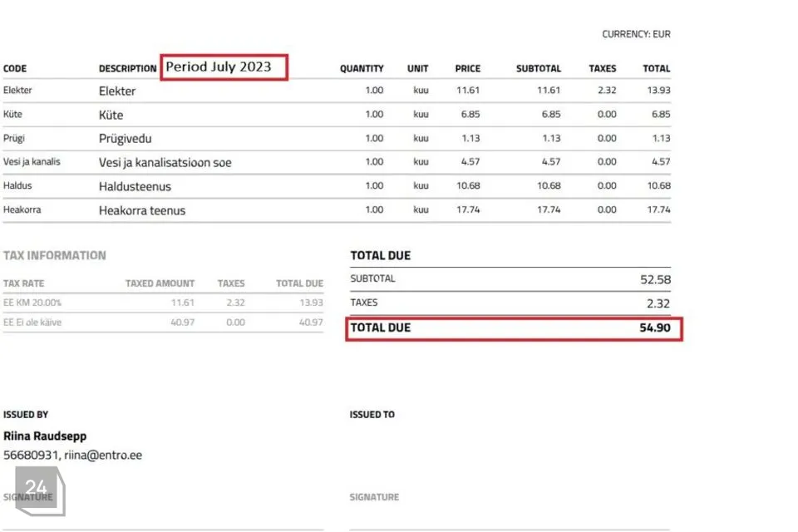Click the TAX INFORMATION heading
This screenshot has width=798, height=532.
click(55, 256)
